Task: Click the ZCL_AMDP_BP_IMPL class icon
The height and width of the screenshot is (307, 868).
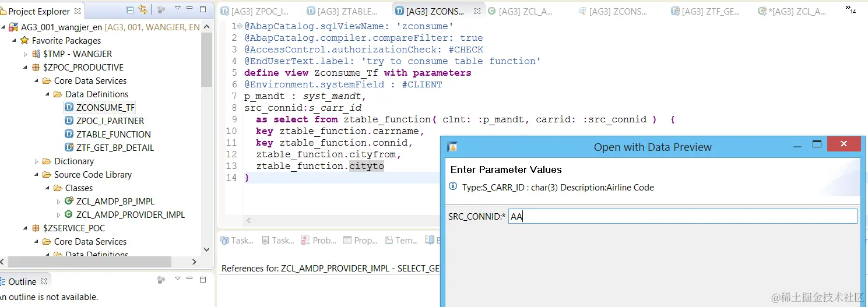Action: 69,202
